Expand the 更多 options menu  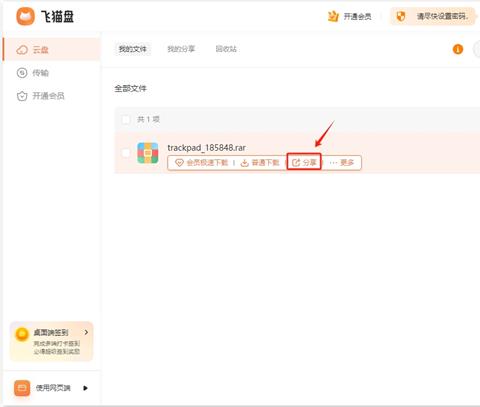[x=342, y=163]
